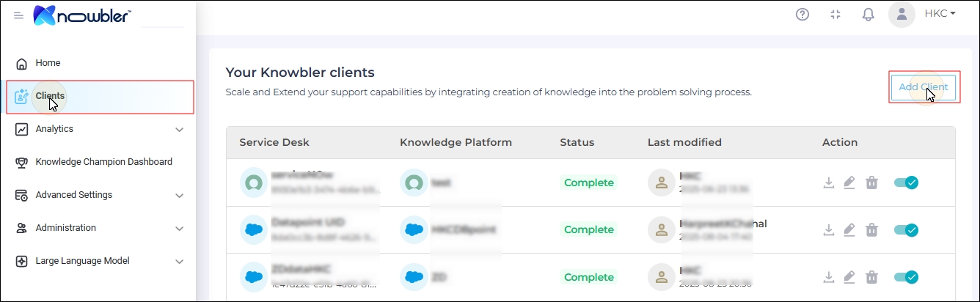Click the hamburger menu icon beside logo
Viewport: 980px width, 302px height.
coord(19,15)
